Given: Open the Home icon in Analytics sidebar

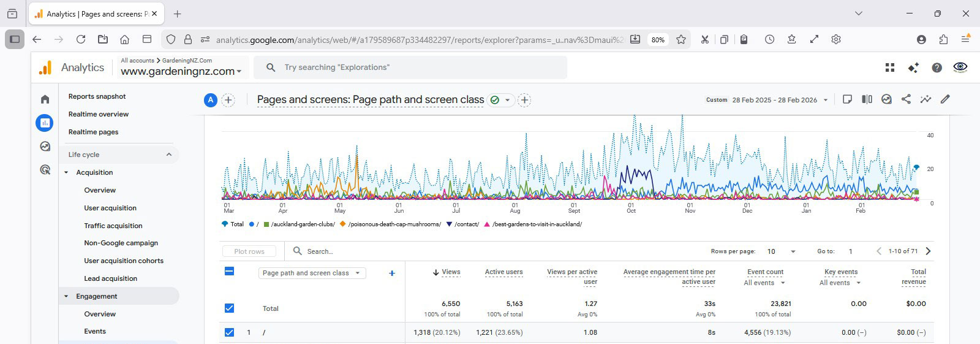Looking at the screenshot, I should click(45, 99).
